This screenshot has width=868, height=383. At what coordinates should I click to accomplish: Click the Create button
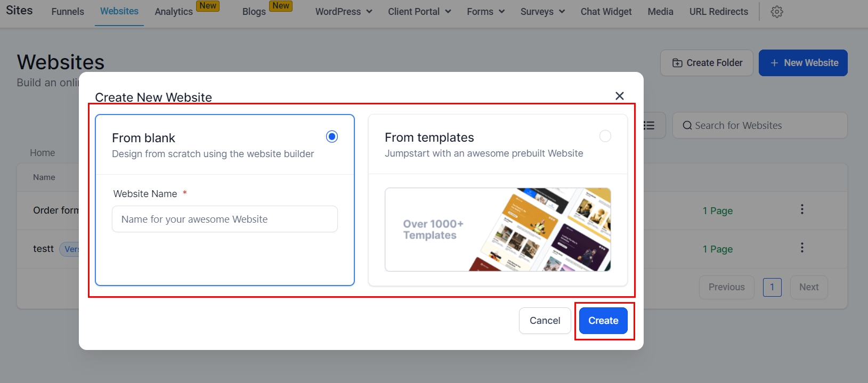pos(603,321)
